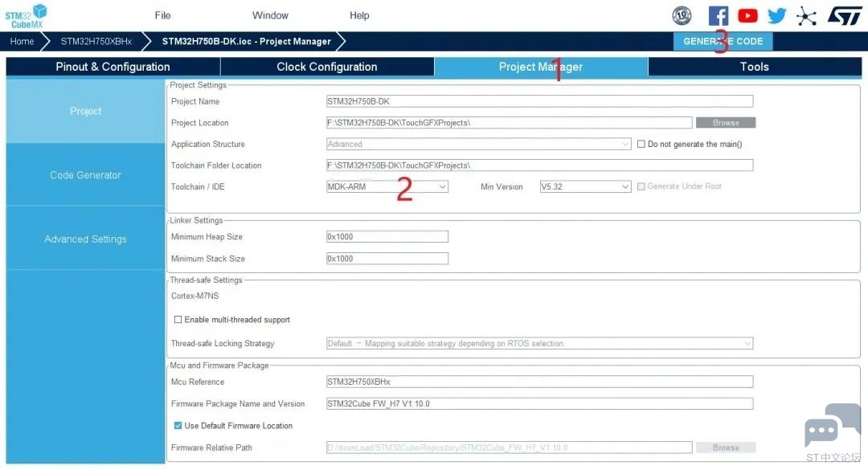868x470 pixels.
Task: Click the Project Name input field
Action: click(540, 101)
